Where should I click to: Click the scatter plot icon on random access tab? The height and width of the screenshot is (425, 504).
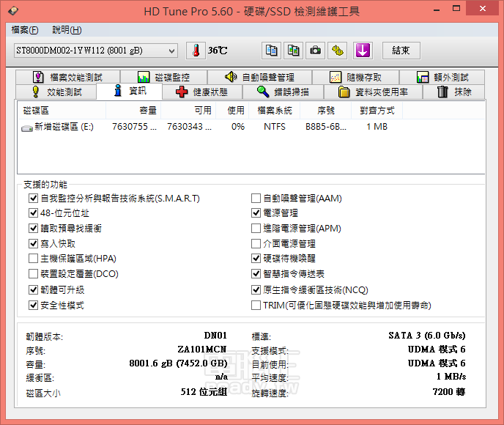336,77
